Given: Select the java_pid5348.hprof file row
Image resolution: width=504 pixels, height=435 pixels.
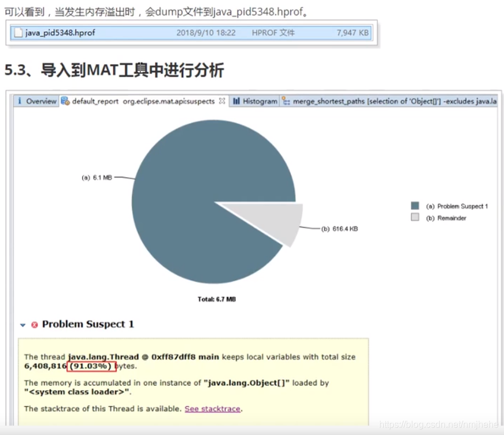Looking at the screenshot, I should click(x=191, y=33).
